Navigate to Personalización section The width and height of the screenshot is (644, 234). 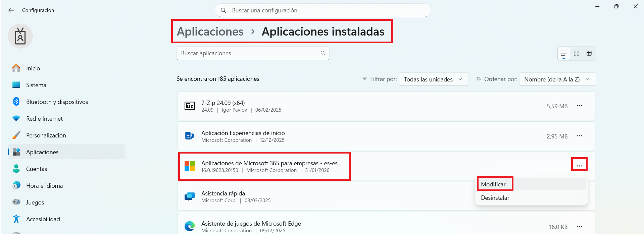[46, 135]
